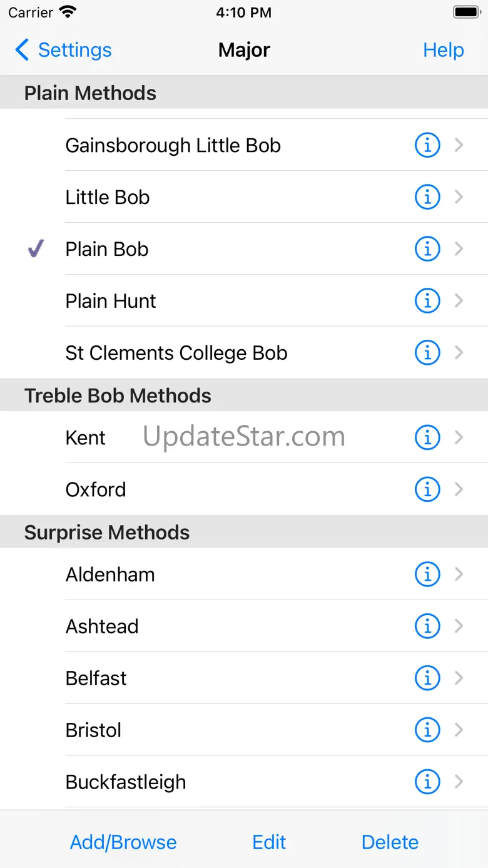Open the Bristol info icon
488x868 pixels.
pos(427,730)
